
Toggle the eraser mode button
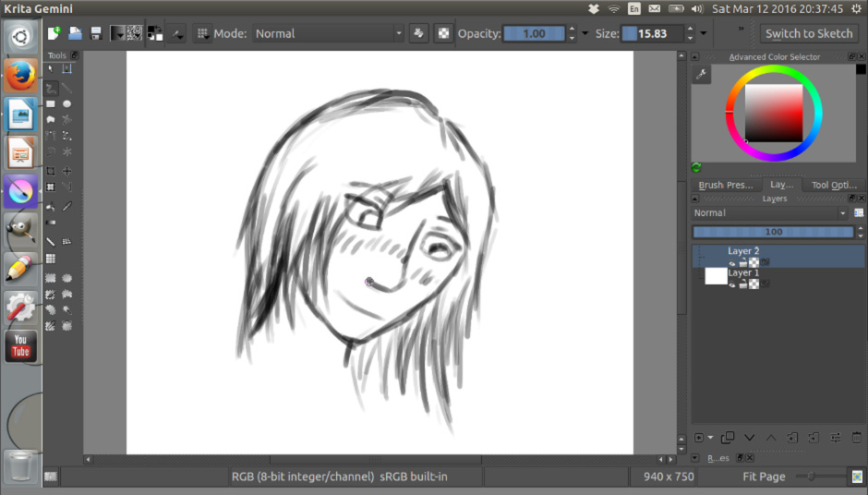click(x=420, y=33)
